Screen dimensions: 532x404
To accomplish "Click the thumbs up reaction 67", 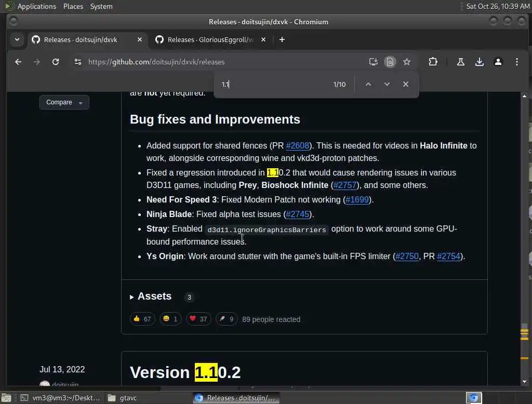I will (x=142, y=319).
